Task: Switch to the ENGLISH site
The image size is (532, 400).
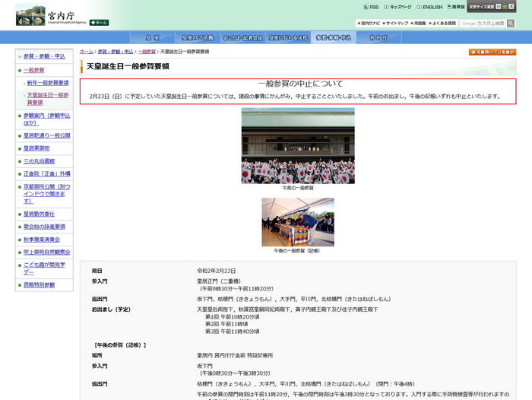Action: tap(430, 7)
